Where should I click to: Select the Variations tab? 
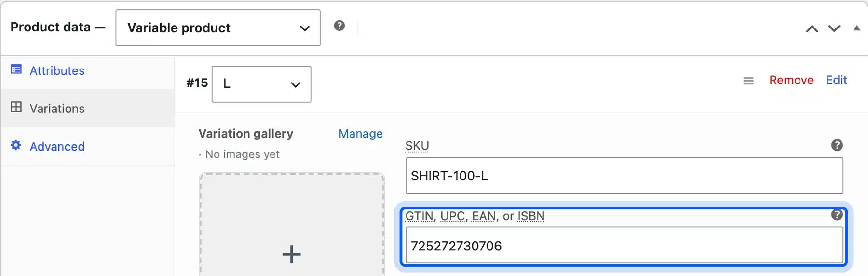tap(87, 108)
